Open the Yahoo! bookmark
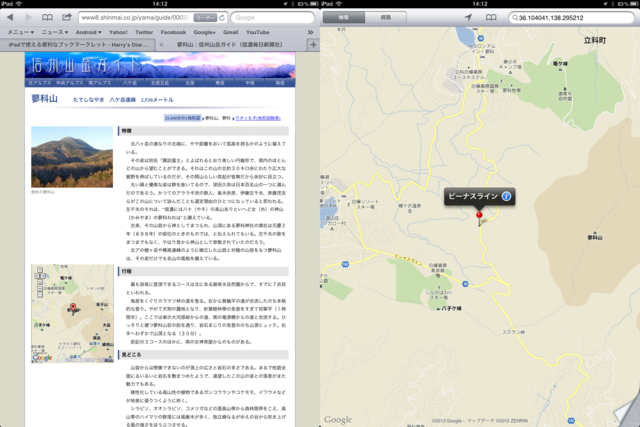 [118, 32]
